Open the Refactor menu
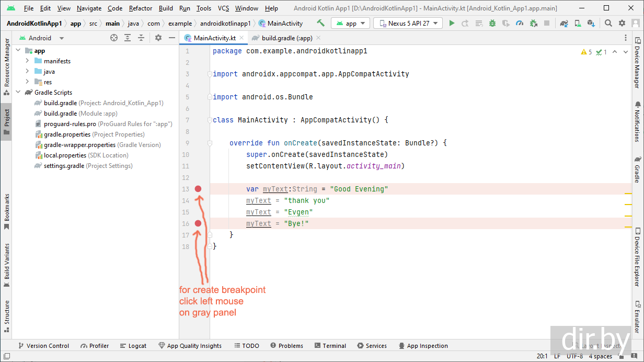The image size is (644, 362). (141, 8)
